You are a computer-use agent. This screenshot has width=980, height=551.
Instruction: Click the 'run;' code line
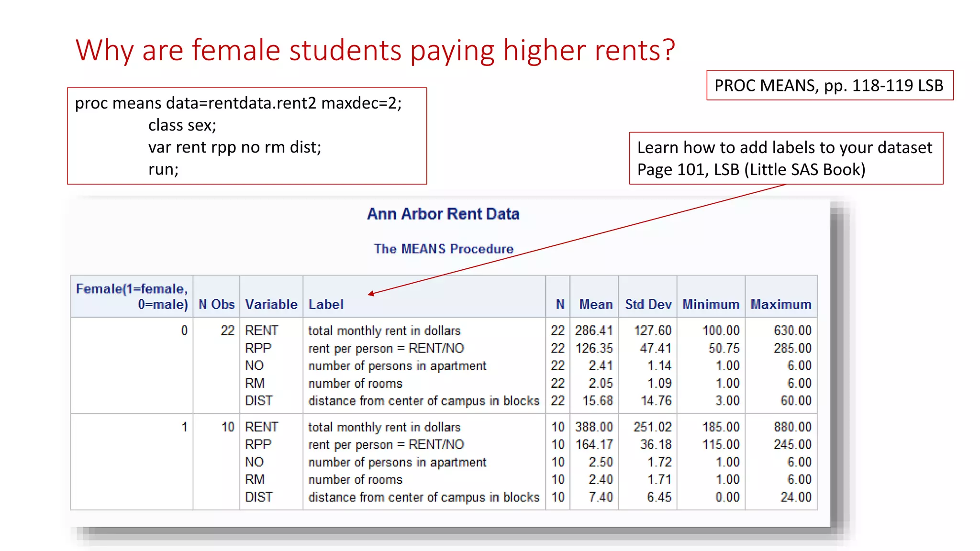[163, 169]
